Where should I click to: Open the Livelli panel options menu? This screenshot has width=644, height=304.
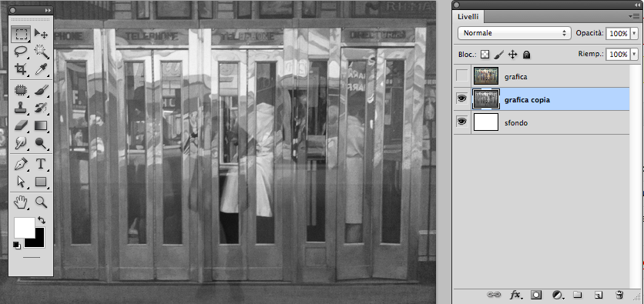pos(633,16)
